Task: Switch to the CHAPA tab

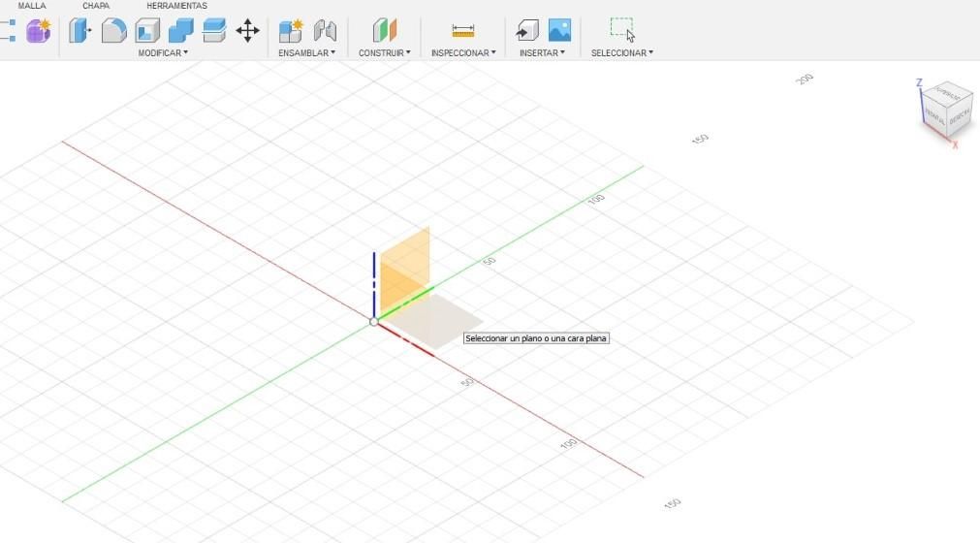Action: click(96, 6)
